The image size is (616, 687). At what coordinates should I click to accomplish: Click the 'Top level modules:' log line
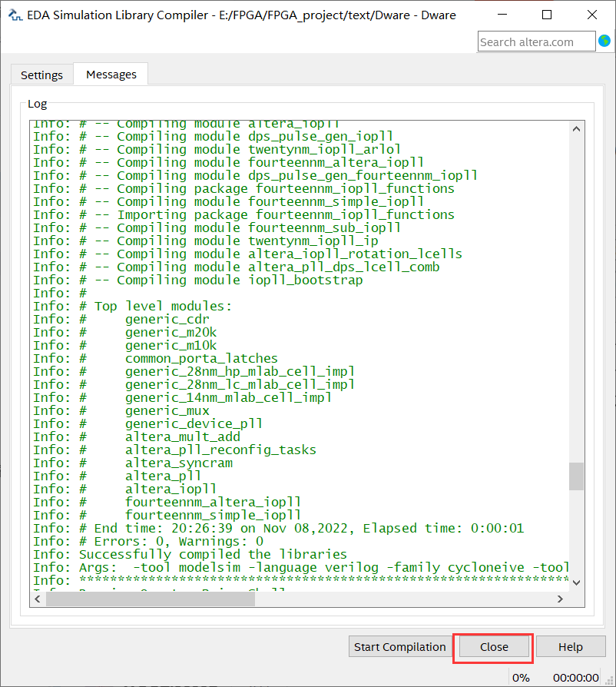coord(133,306)
